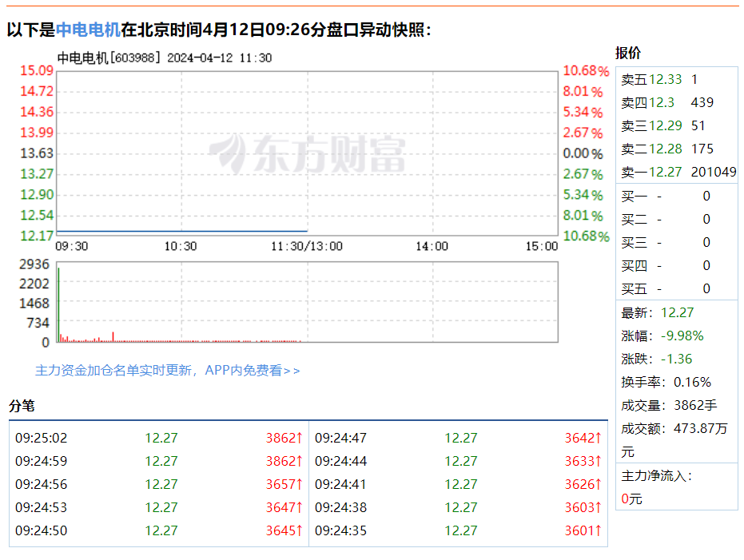Select volume 3657↑ in 09:24:56 row

point(284,485)
